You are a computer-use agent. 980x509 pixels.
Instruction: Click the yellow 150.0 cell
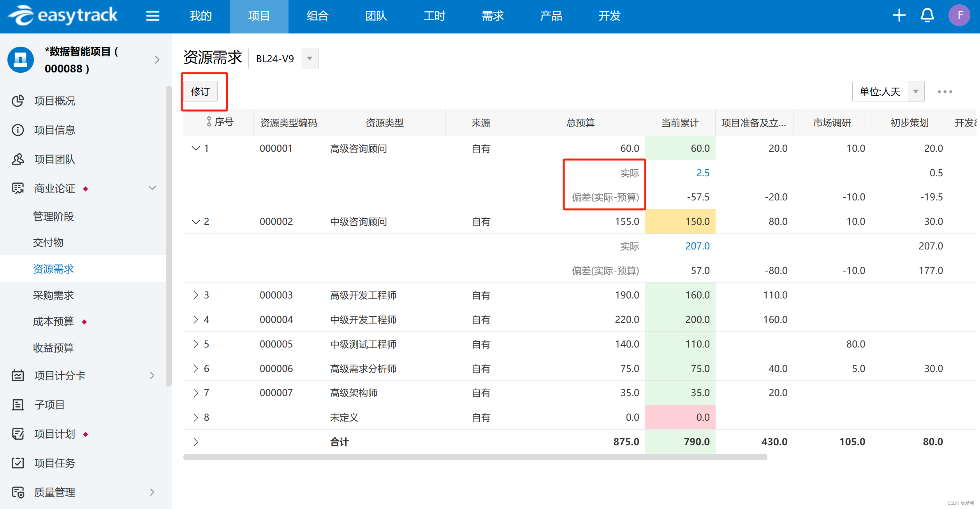(680, 221)
